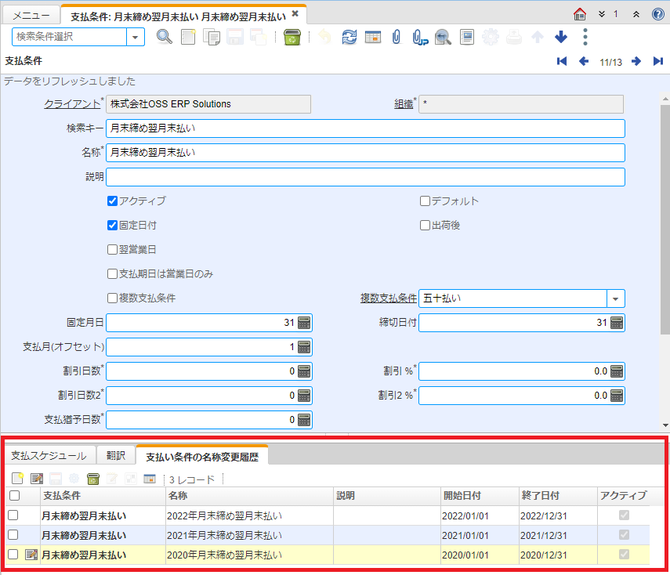The width and height of the screenshot is (670, 575).
Task: Enable the 翌営業日 checkbox
Action: tap(112, 249)
